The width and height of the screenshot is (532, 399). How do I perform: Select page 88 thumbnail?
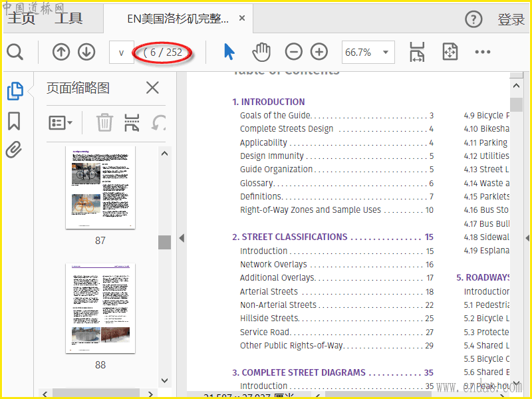pos(100,308)
